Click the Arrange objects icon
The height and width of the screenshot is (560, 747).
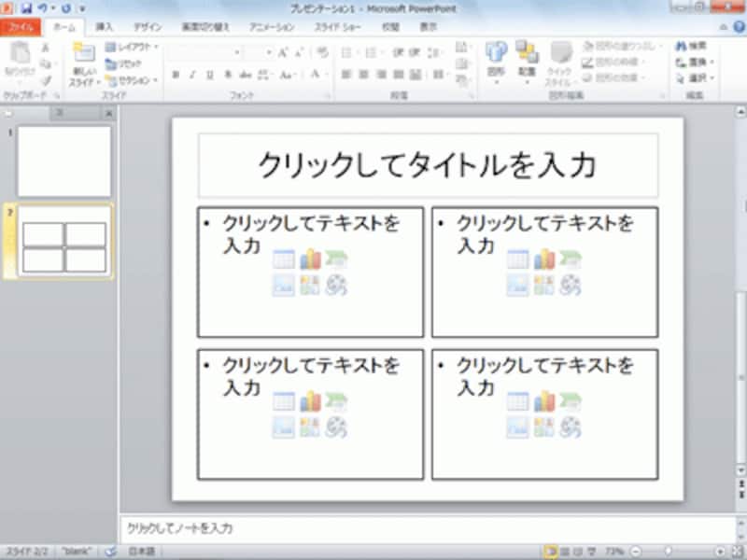[527, 52]
